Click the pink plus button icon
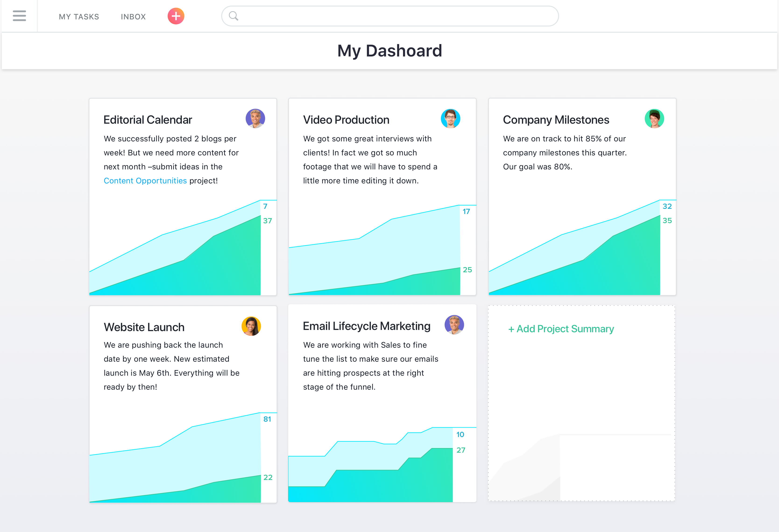The height and width of the screenshot is (532, 779). 176,16
